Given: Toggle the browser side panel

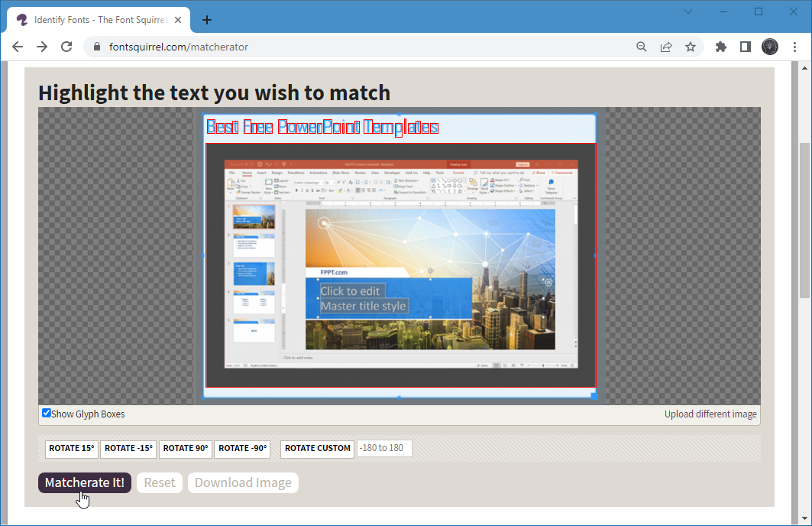Looking at the screenshot, I should 746,47.
